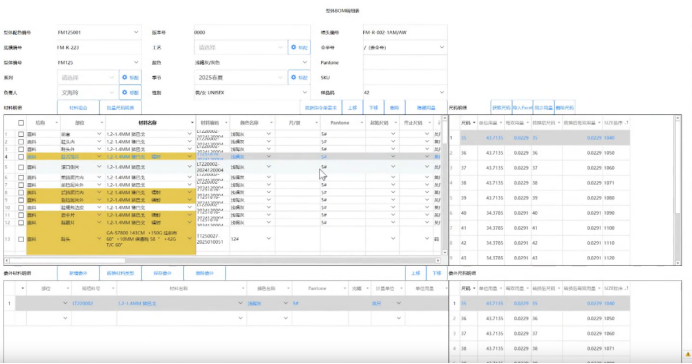The height and width of the screenshot is (364, 692).
Task: Click the 1110 cell in size 42 row
Action: 616,243
